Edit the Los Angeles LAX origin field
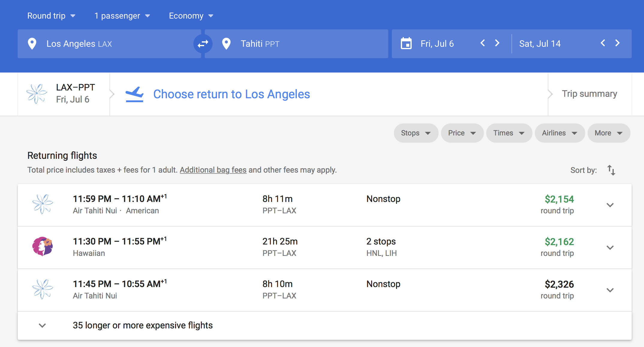This screenshot has width=644, height=347. click(x=109, y=44)
